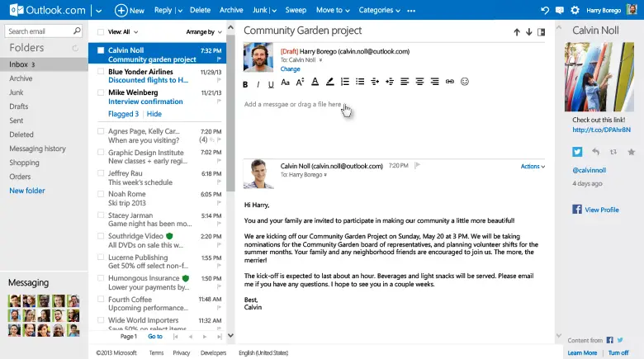Apply underline formatting in draft toolbar
The image size is (644, 359).
click(271, 84)
